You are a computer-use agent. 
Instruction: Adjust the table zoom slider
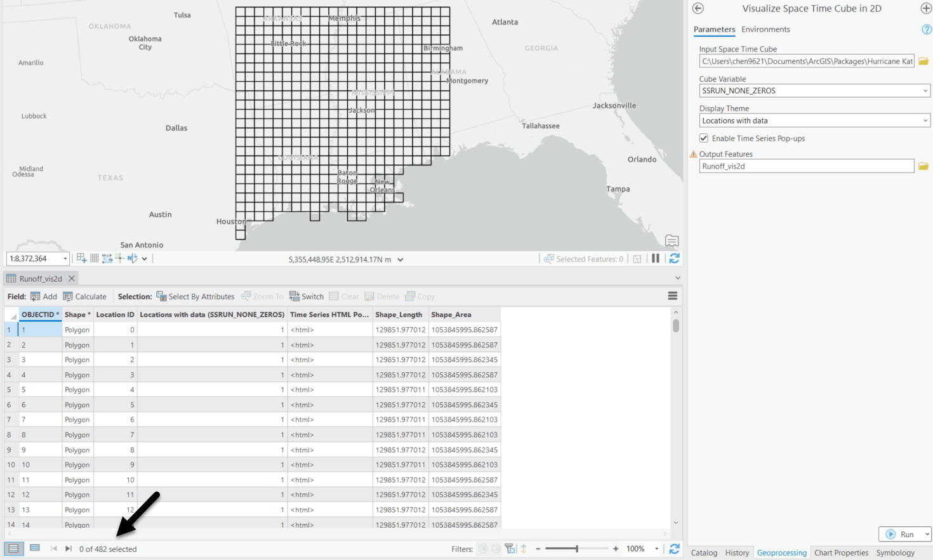[576, 549]
